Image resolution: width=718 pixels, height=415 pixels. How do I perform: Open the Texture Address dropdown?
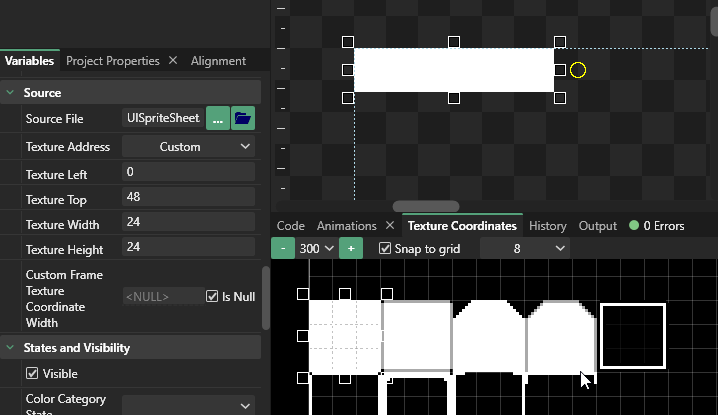tap(189, 146)
